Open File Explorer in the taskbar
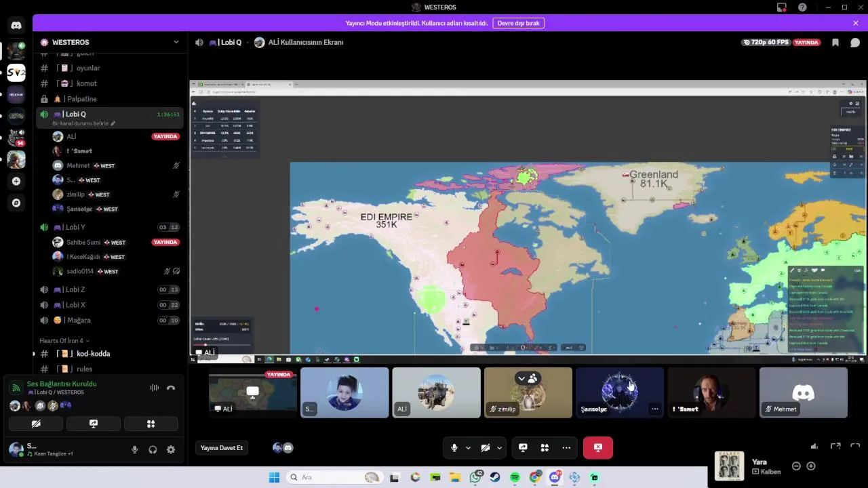This screenshot has width=868, height=488. [x=455, y=477]
